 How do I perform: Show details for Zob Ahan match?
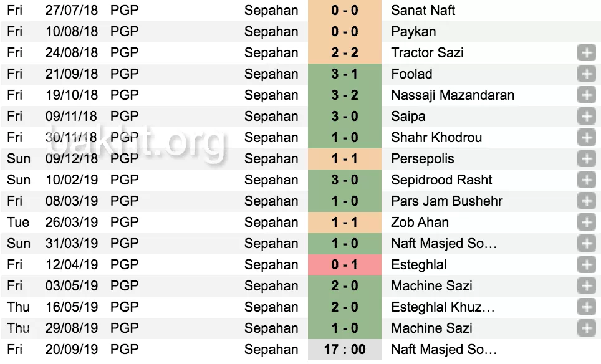(x=586, y=223)
